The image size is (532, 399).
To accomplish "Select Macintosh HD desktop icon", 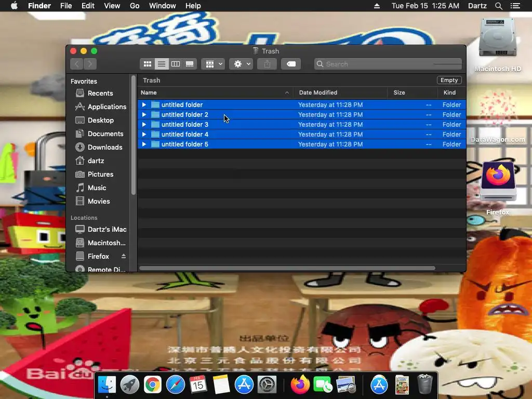I will pos(497,46).
